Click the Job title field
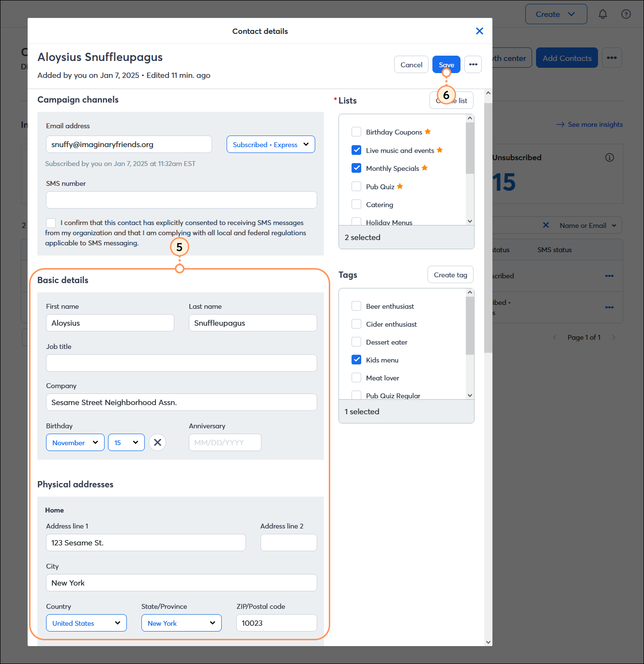 [x=182, y=363]
